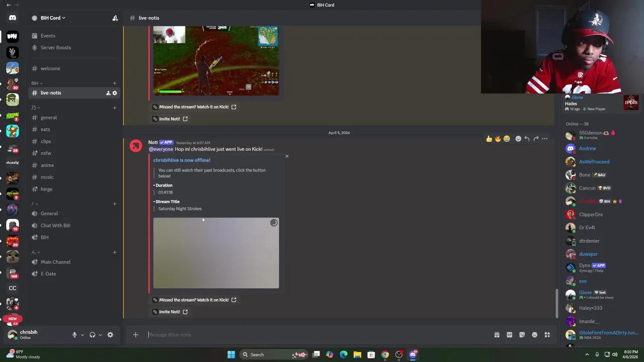
Task: Open the GIF picker
Action: pos(509,335)
